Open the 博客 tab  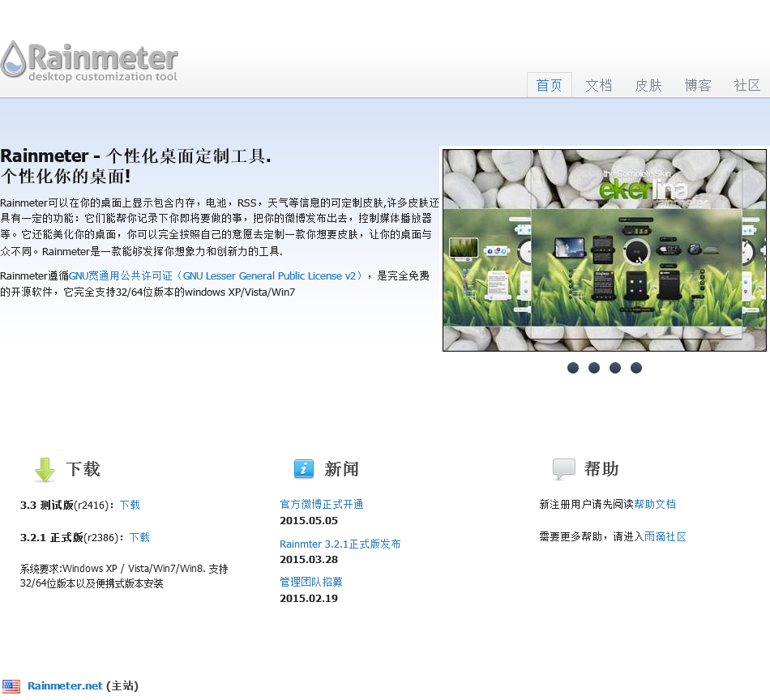(x=698, y=85)
